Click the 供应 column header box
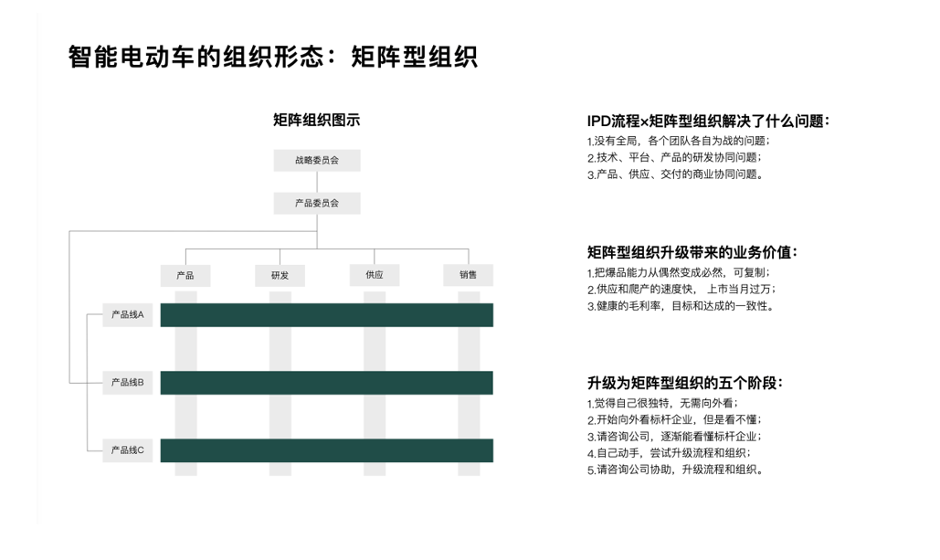The image size is (940, 560). 375,275
